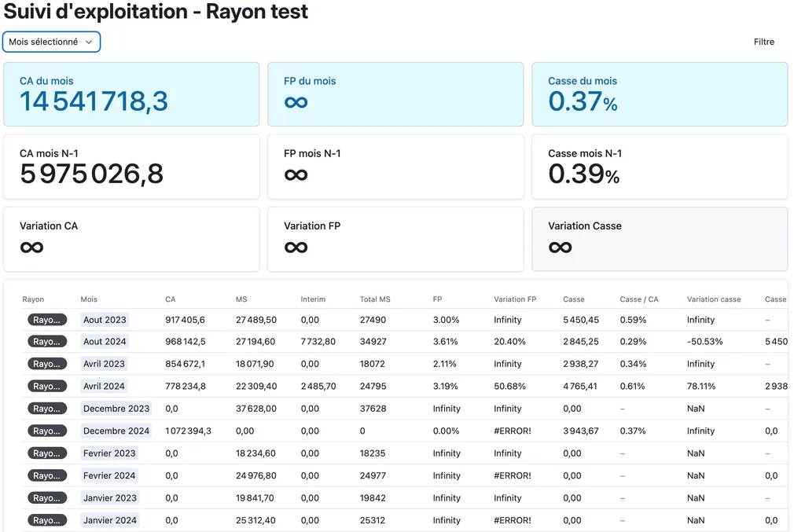
Task: Click the Filtre button
Action: (763, 42)
